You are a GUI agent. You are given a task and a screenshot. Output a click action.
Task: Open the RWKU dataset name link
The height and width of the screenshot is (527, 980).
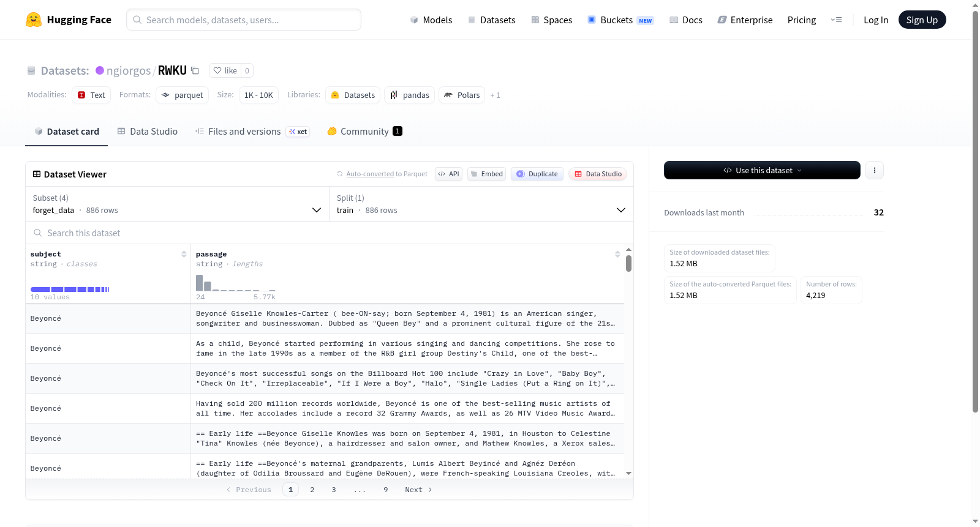click(172, 70)
